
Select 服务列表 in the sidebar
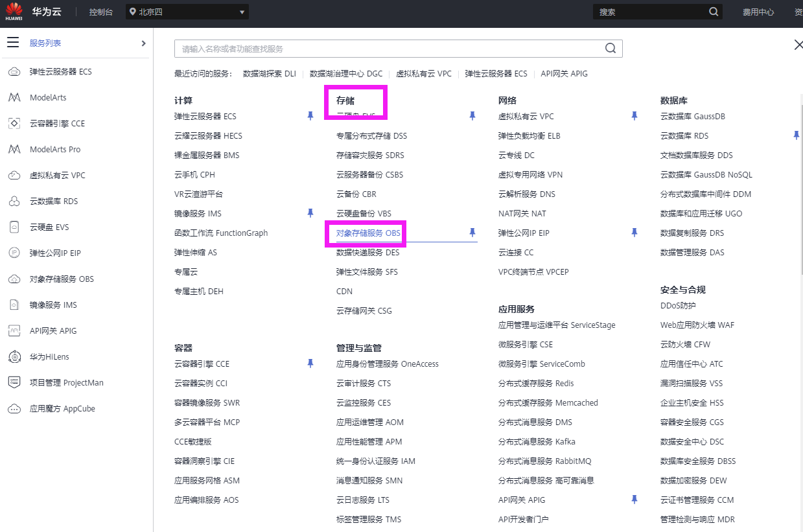click(x=45, y=43)
